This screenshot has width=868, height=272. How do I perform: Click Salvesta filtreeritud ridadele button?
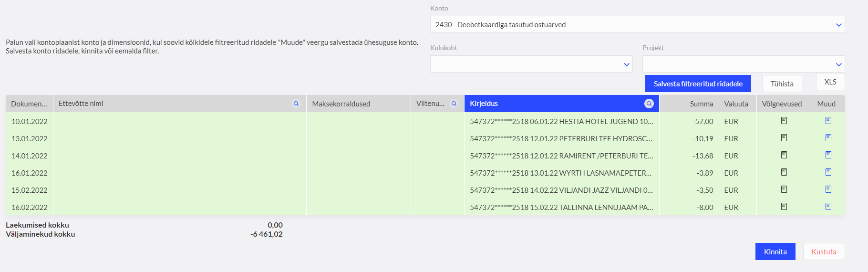click(698, 84)
